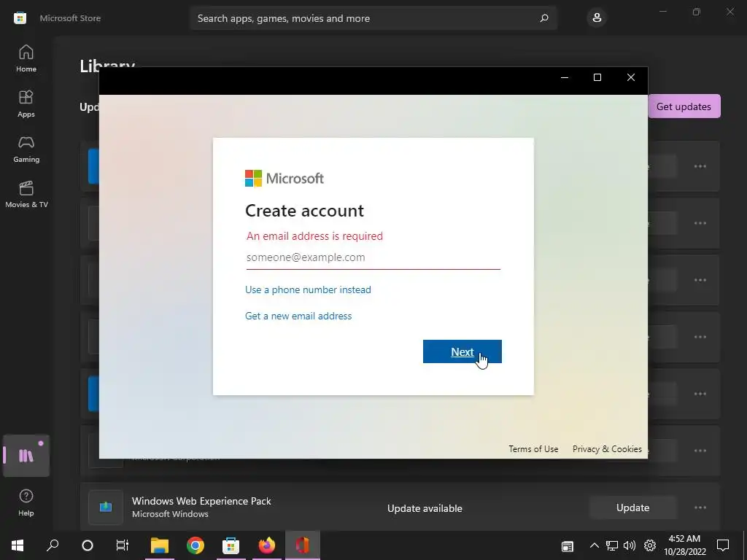Open the Gaming section in the sidebar
Viewport: 747px width, 560px height.
coord(26,149)
